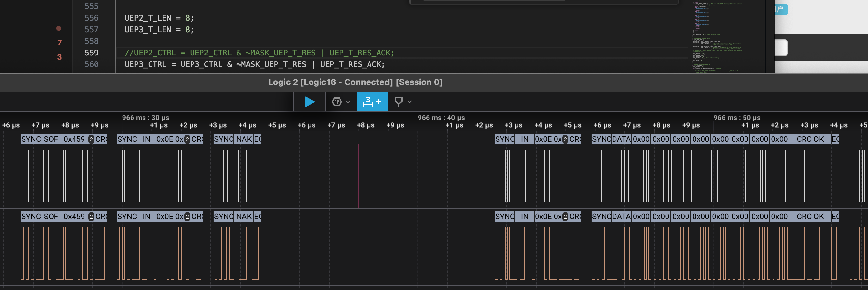The height and width of the screenshot is (290, 868).
Task: Click the red '7' marker in the gutter
Action: (59, 43)
